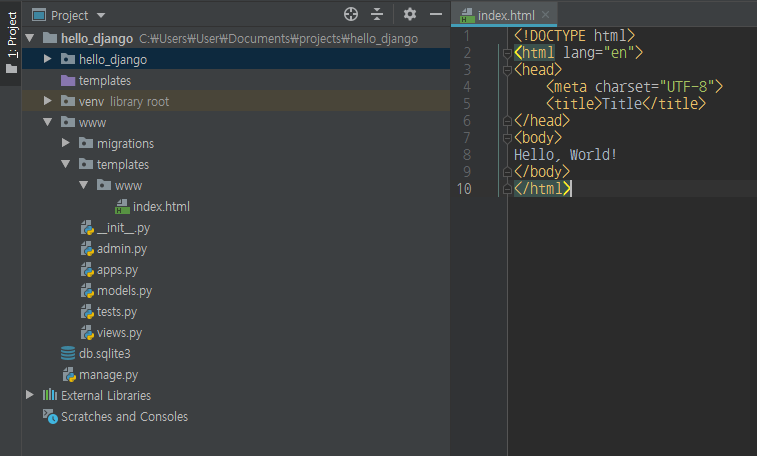Viewport: 757px width, 456px height.
Task: Click line number 5 in the gutter
Action: point(467,104)
